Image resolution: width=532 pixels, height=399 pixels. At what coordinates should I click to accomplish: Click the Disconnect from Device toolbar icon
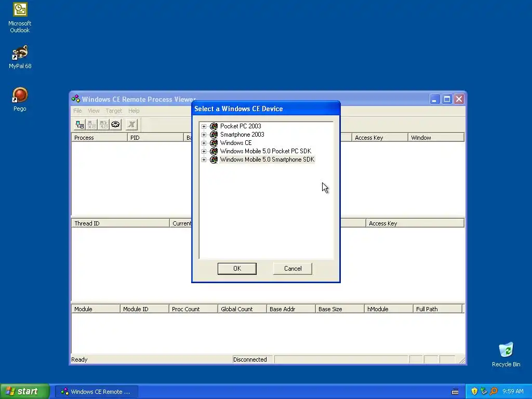pyautogui.click(x=91, y=125)
